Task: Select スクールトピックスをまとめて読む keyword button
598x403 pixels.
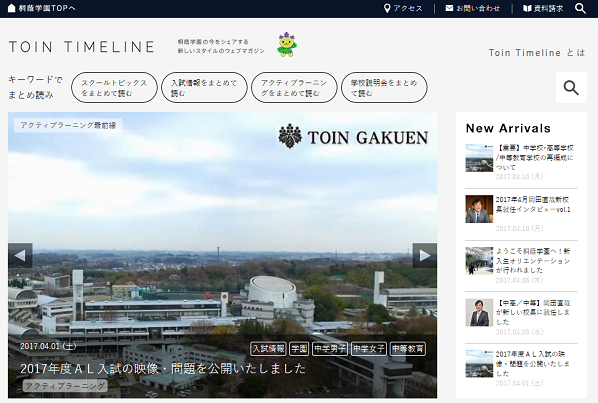Action: click(x=114, y=87)
